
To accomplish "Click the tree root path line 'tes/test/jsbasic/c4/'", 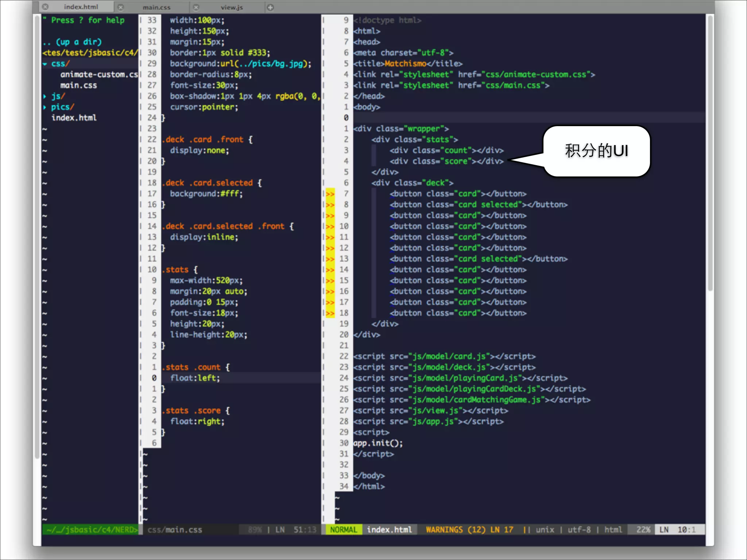I will coord(90,53).
